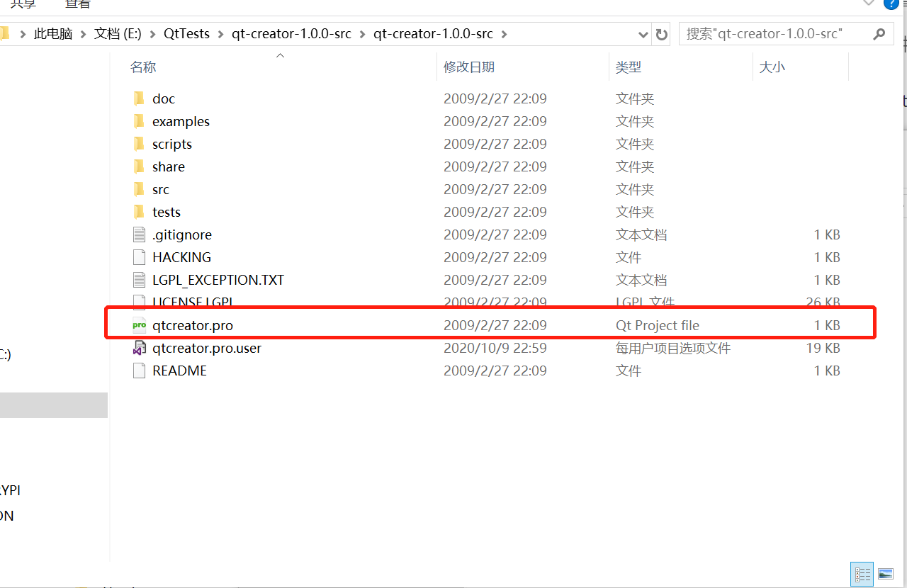The height and width of the screenshot is (588, 907).
Task: Click the 每用户项目选项文件 type cell
Action: coord(673,348)
